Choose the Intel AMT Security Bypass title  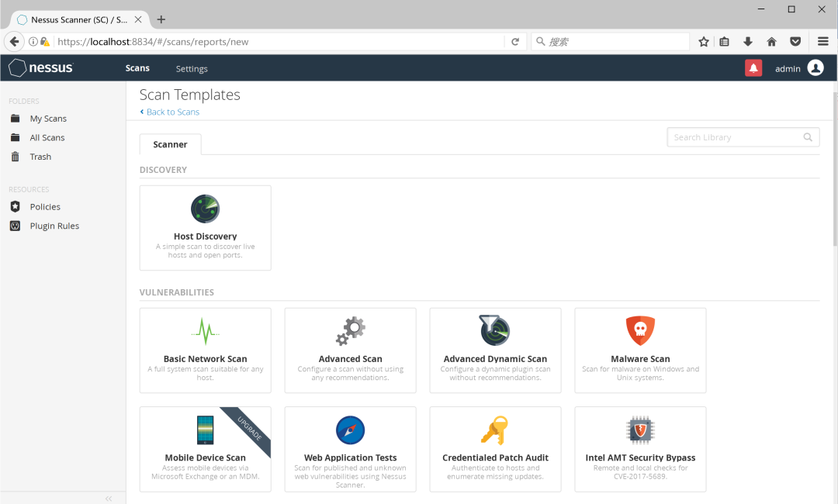point(640,457)
